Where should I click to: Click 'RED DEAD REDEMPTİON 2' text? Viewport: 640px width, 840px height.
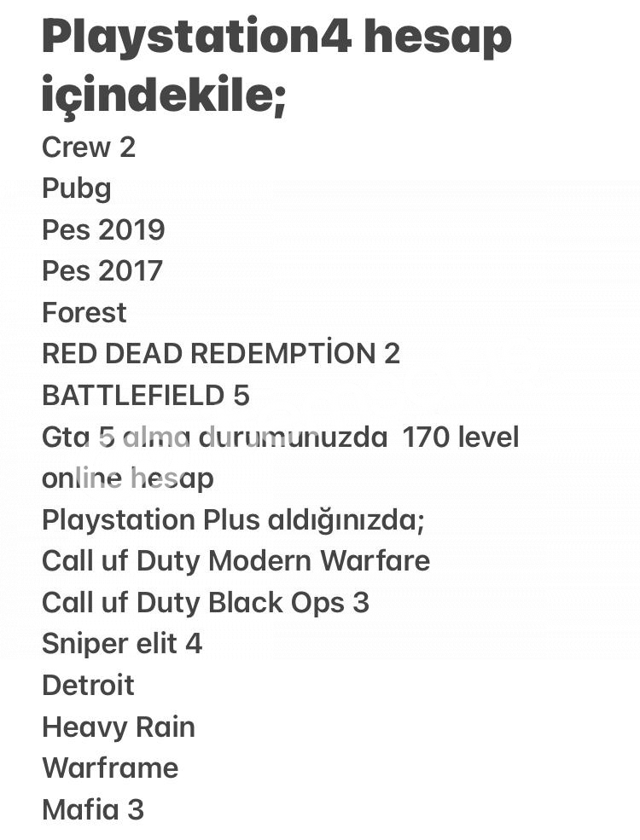(x=221, y=354)
